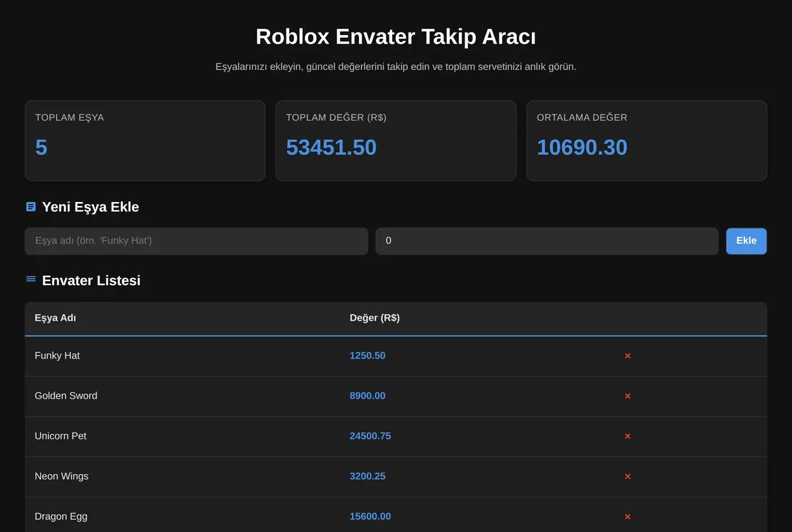
Task: Click the ORTALAMA DEĞER label
Action: (x=582, y=117)
